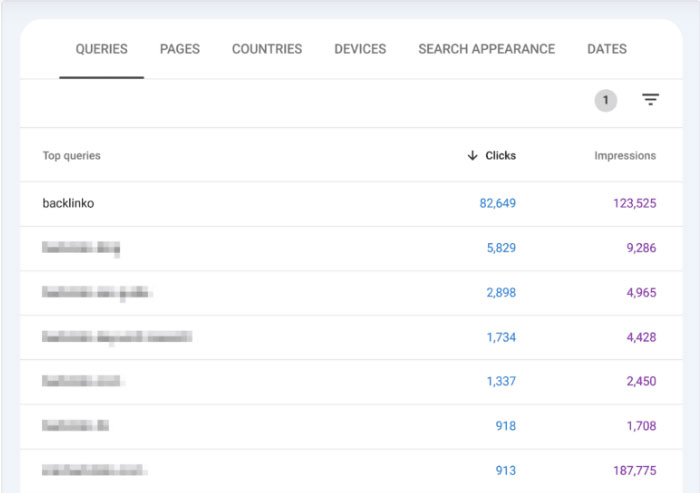The height and width of the screenshot is (493, 700).
Task: Click the active filter count badge 1
Action: 606,100
